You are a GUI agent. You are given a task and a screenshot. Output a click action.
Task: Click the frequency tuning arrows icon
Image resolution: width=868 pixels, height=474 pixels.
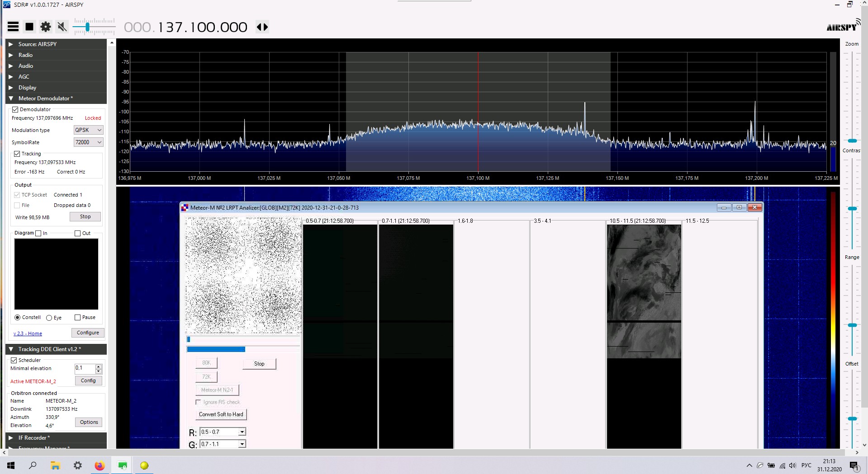(x=262, y=27)
